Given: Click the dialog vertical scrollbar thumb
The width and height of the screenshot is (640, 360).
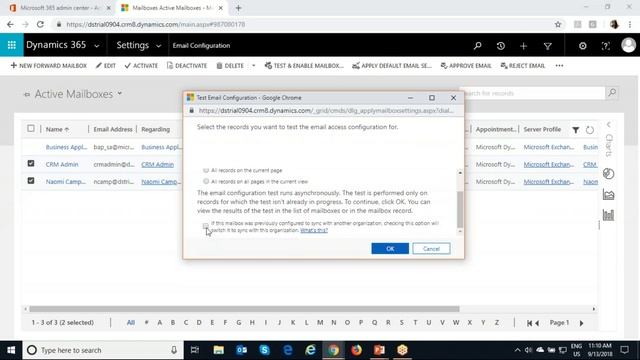Looking at the screenshot, I should [x=460, y=209].
